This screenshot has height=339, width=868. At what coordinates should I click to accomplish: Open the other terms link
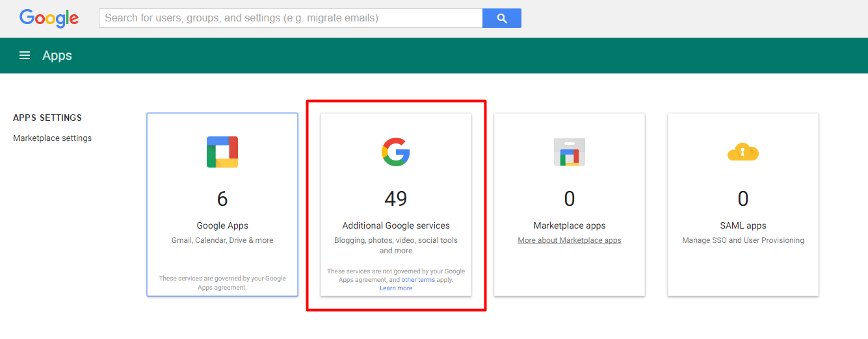[418, 280]
